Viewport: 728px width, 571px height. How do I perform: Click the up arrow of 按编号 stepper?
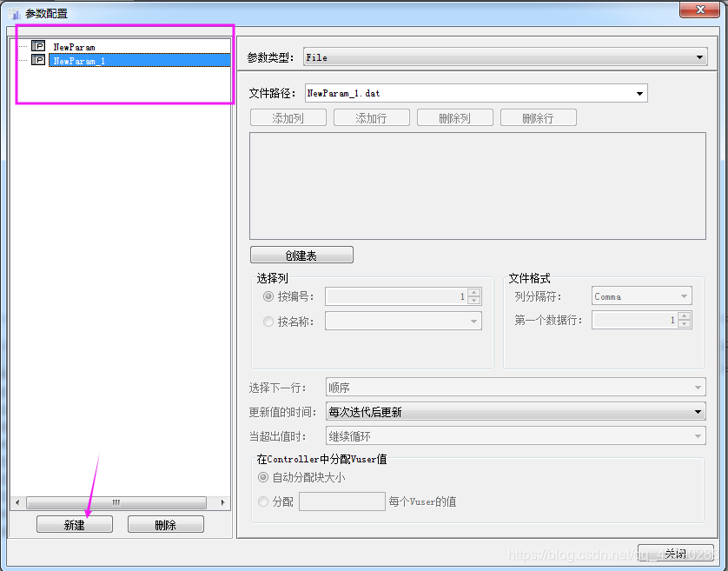click(x=474, y=292)
